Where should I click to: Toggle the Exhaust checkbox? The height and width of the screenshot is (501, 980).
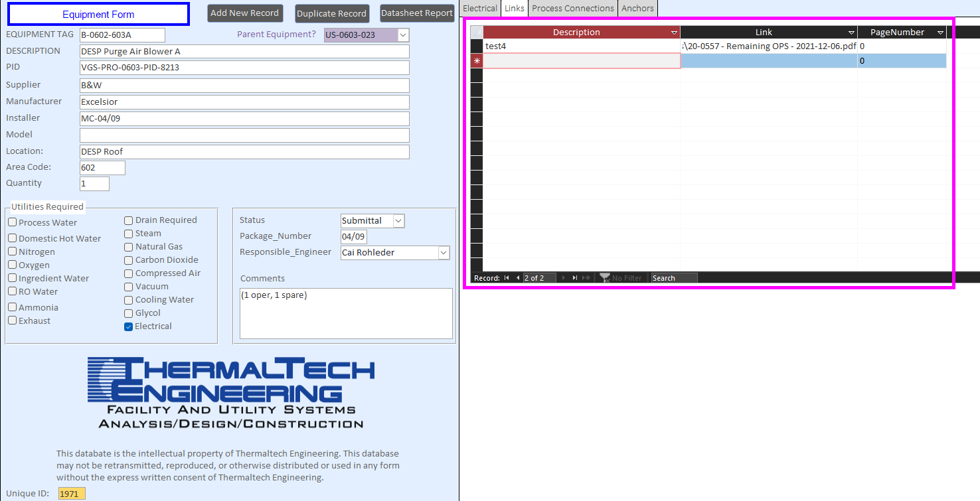(13, 321)
